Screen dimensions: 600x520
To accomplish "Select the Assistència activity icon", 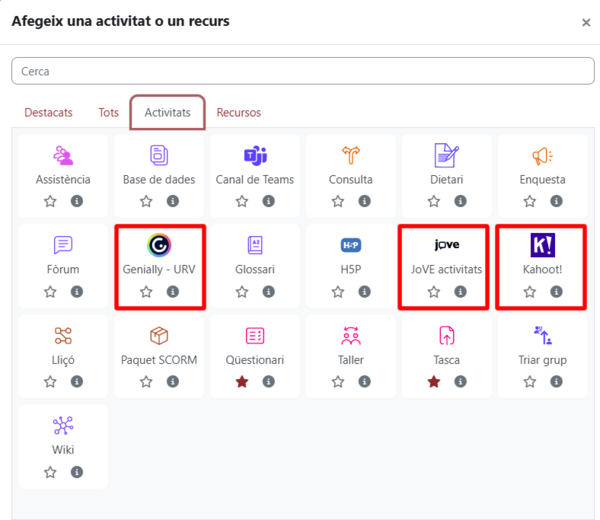I will [x=63, y=156].
